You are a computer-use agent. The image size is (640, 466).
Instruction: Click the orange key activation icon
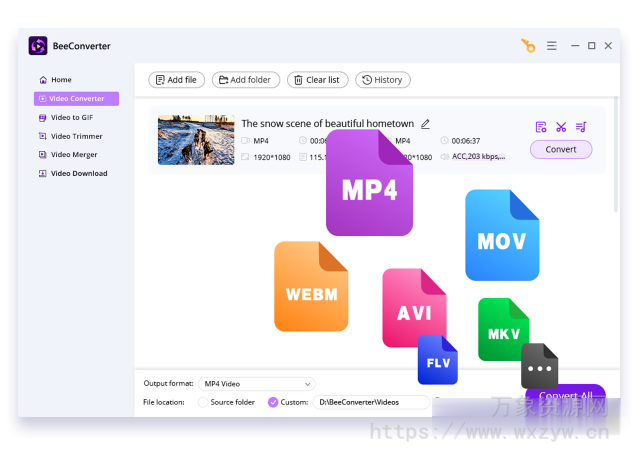[528, 46]
